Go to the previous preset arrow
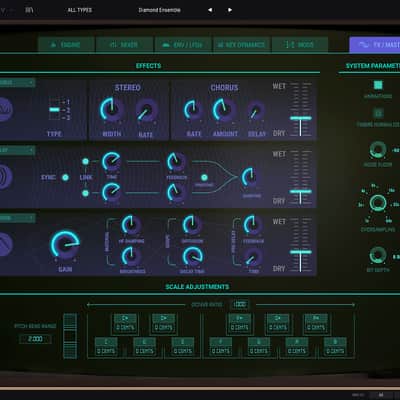Screen dimensions: 400x400 coord(210,10)
